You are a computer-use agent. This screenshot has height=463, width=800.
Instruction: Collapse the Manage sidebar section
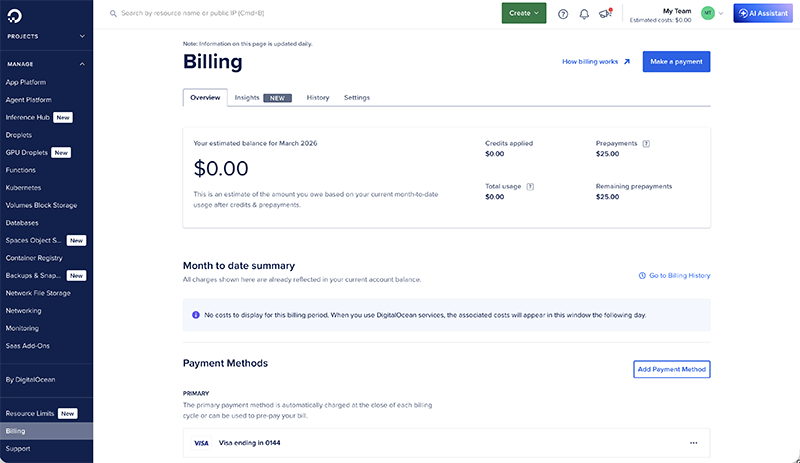(x=84, y=64)
